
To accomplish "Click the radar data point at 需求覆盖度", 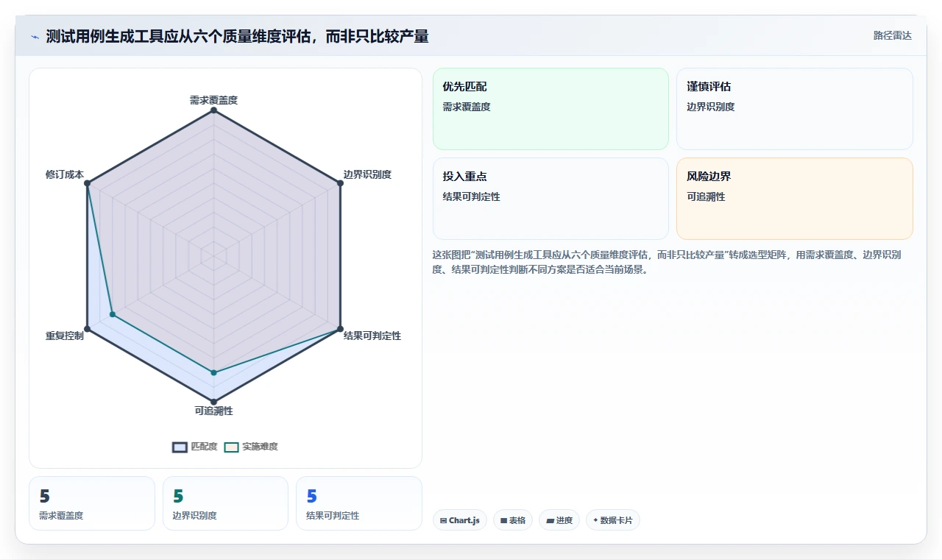I will pos(213,110).
